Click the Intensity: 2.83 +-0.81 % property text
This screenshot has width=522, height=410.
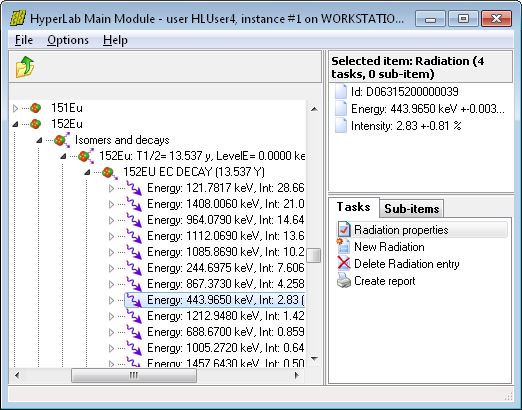point(406,126)
